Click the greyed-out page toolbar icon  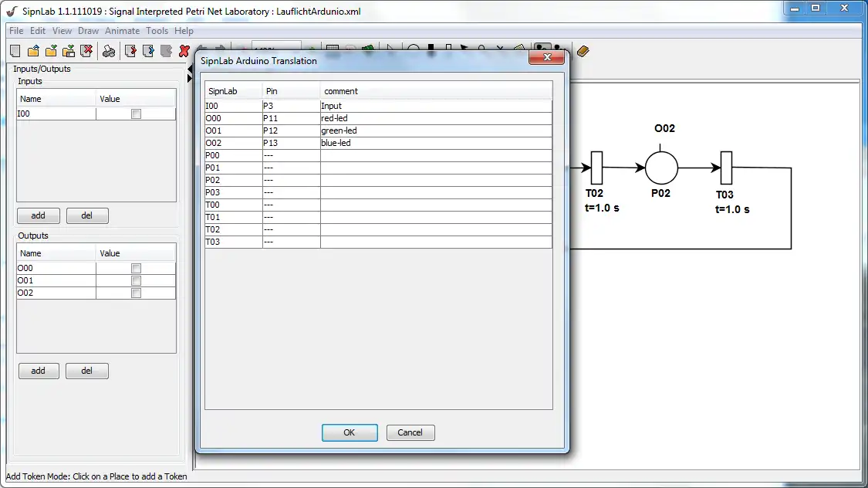point(166,52)
